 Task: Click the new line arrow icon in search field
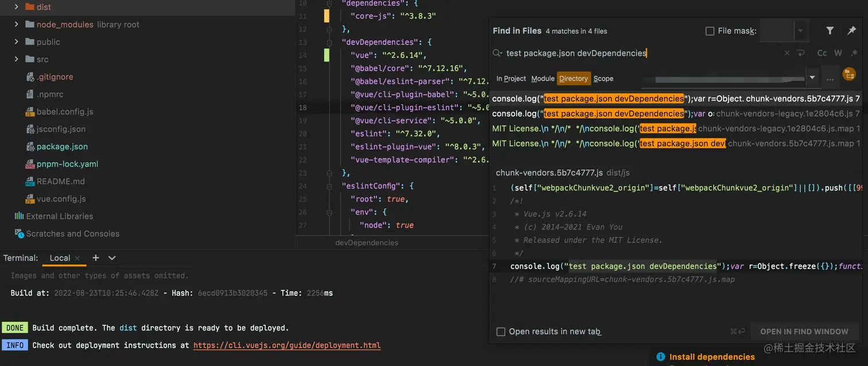tap(801, 53)
